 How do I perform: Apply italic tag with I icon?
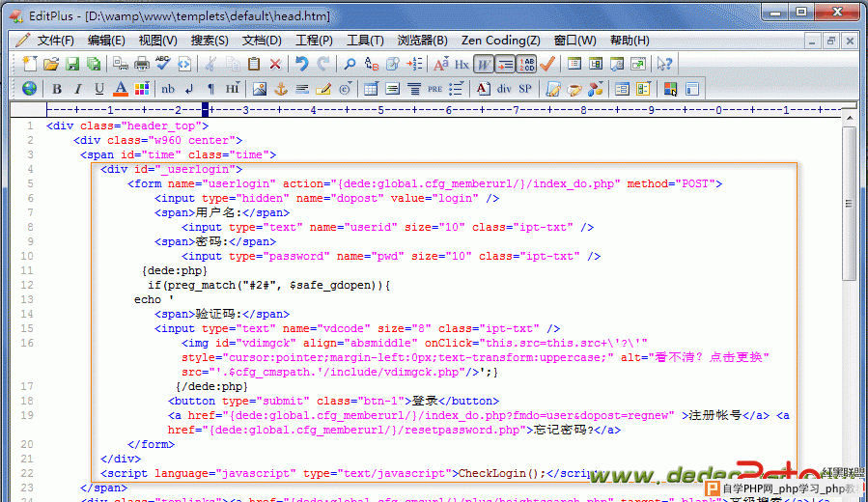coord(77,89)
